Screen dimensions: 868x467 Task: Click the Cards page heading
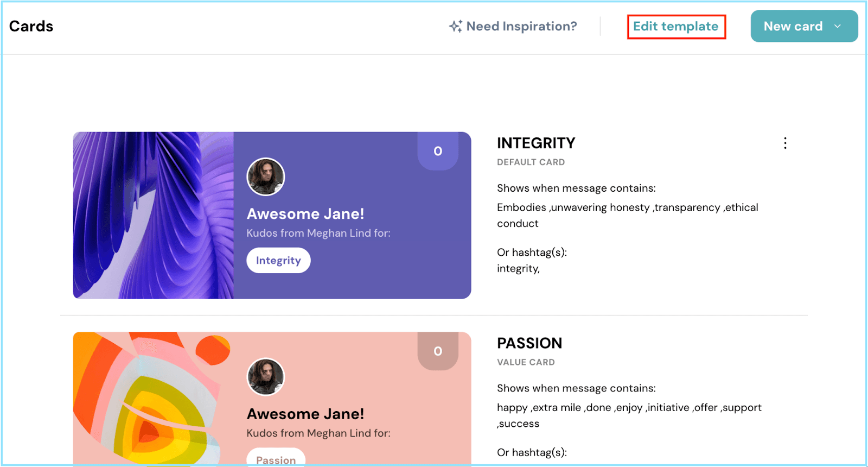pyautogui.click(x=31, y=26)
